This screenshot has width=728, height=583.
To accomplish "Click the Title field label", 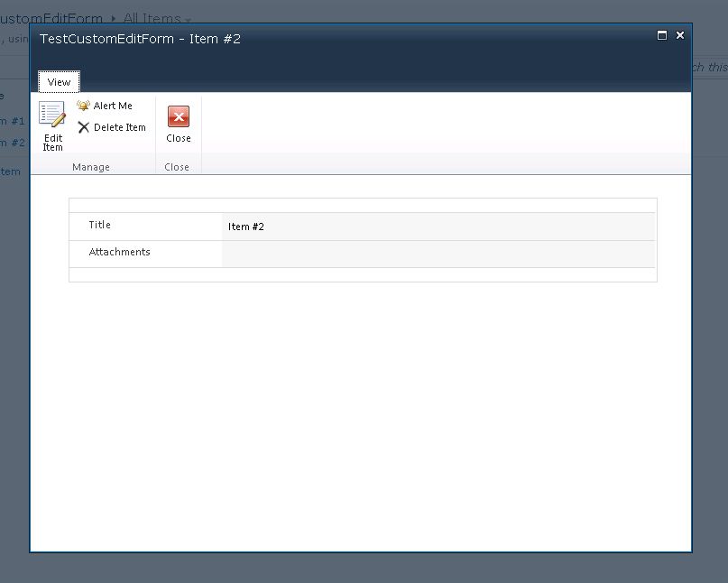I will [x=100, y=225].
